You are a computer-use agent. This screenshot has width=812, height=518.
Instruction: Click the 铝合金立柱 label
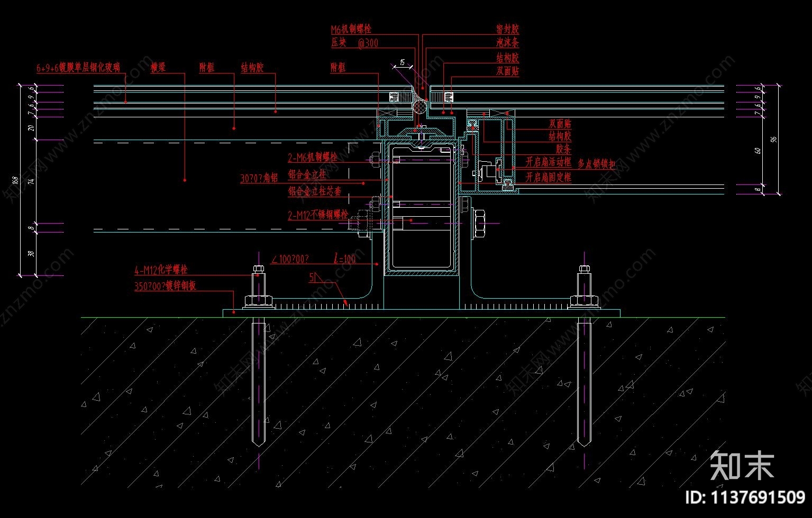307,174
